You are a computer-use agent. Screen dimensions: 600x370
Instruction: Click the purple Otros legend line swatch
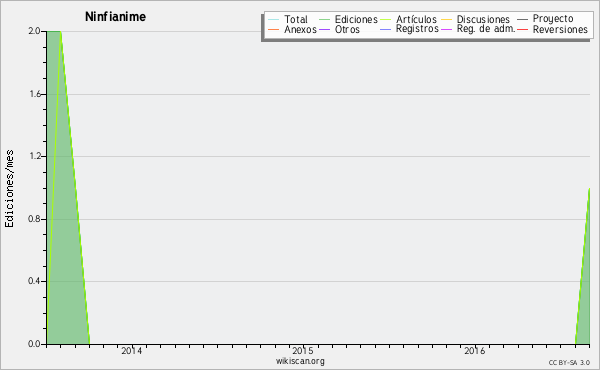[324, 29]
